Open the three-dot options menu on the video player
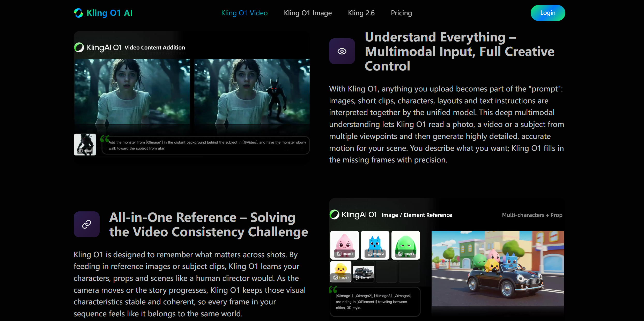The width and height of the screenshot is (644, 321). pyautogui.click(x=302, y=149)
